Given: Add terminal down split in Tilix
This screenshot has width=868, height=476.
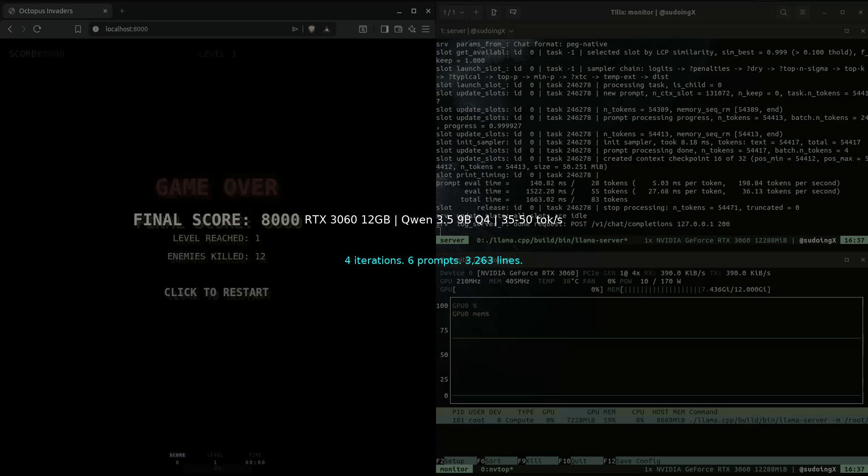Looking at the screenshot, I should [513, 12].
